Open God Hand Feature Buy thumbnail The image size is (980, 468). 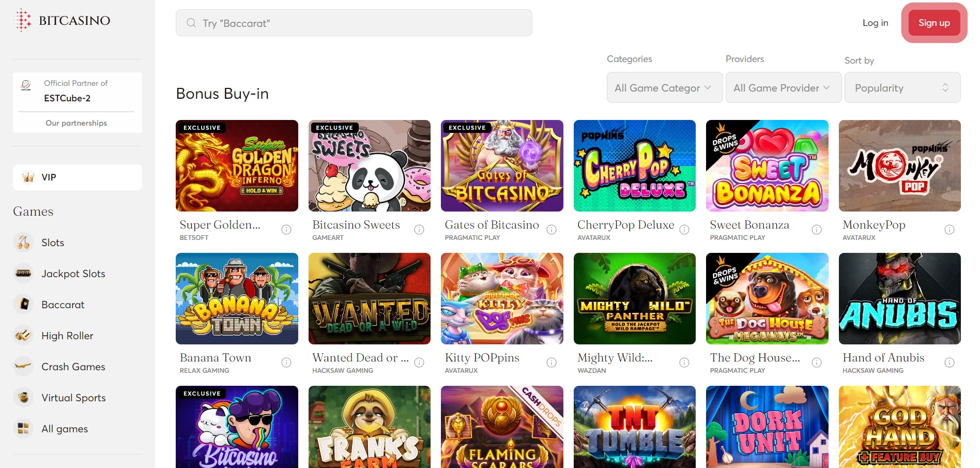point(900,427)
